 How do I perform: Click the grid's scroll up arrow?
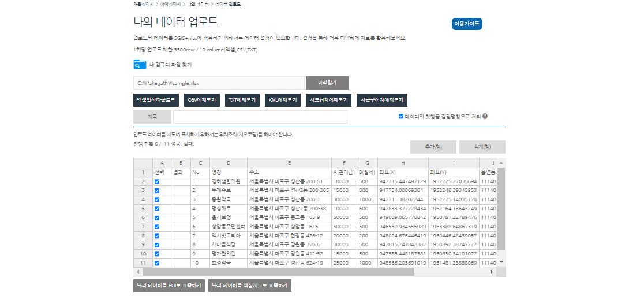[x=501, y=163]
